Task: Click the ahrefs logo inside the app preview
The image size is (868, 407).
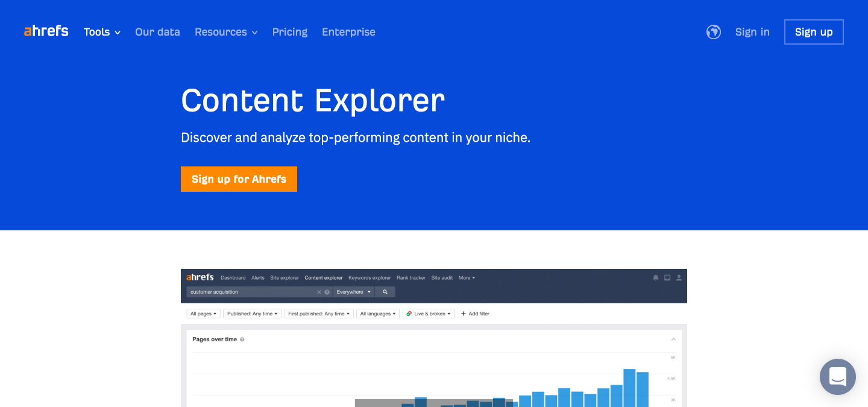Action: coord(200,277)
